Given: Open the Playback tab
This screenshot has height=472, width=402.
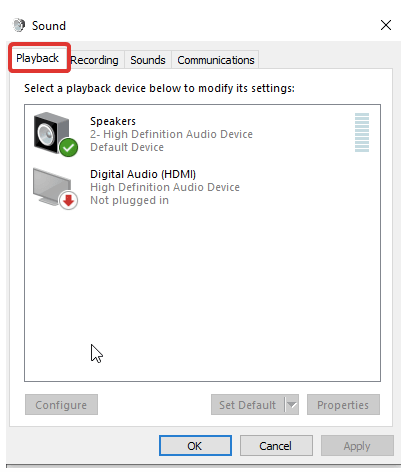Looking at the screenshot, I should pyautogui.click(x=38, y=58).
